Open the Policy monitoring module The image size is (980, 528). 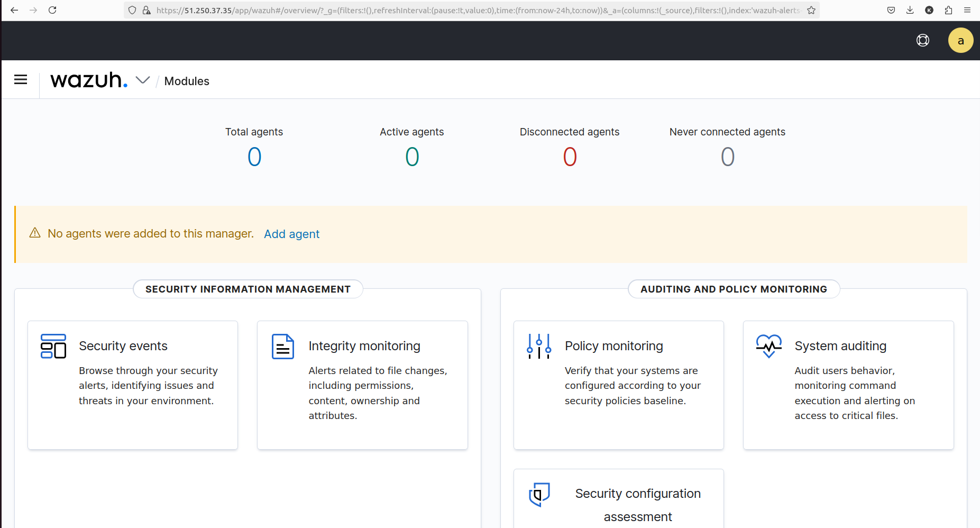(619, 385)
